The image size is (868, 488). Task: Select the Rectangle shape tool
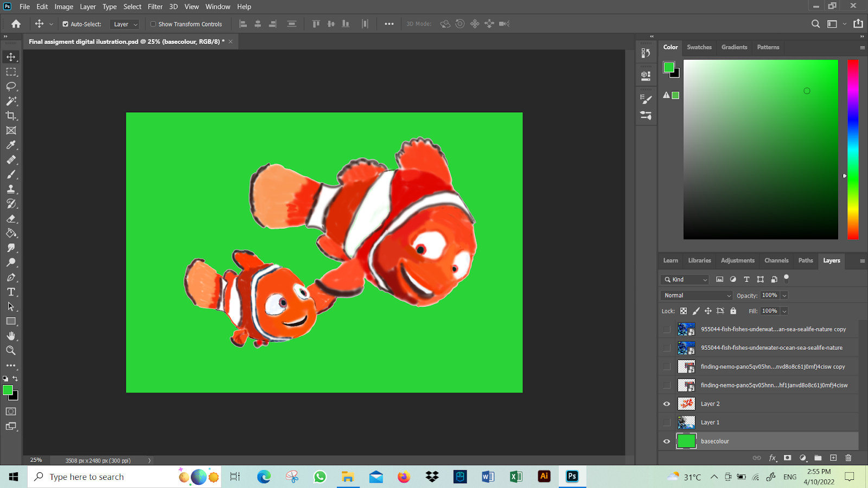(11, 321)
